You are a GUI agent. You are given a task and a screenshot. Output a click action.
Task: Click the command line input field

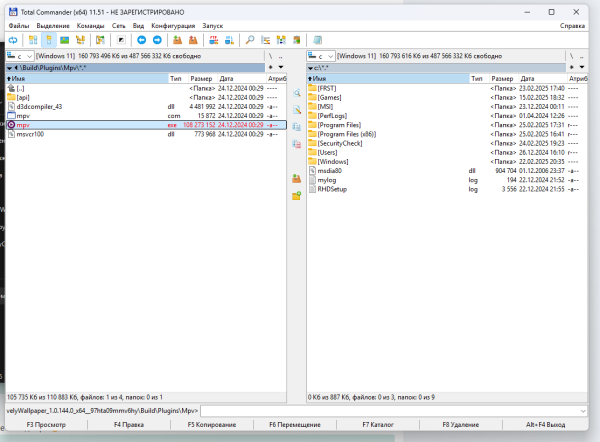pyautogui.click(x=395, y=410)
